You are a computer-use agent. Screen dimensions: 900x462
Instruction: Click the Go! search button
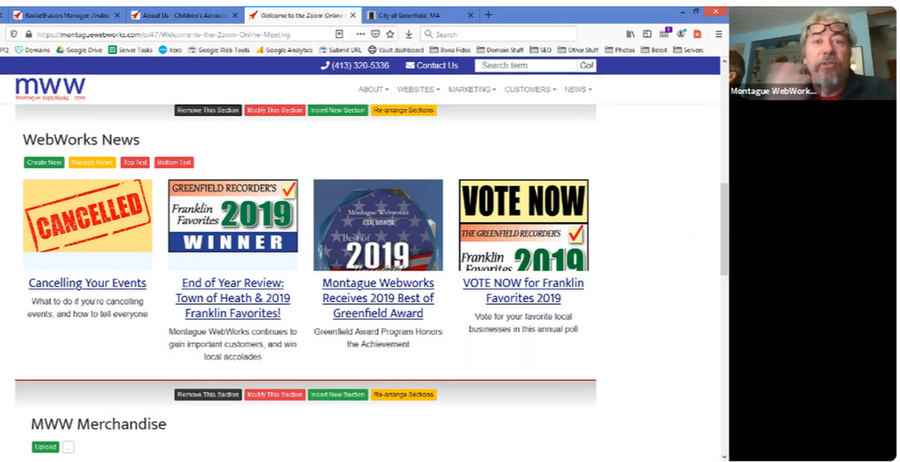coord(587,65)
